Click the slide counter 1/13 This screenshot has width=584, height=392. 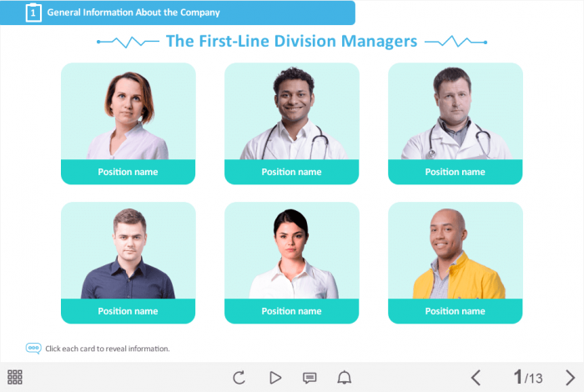pos(528,378)
